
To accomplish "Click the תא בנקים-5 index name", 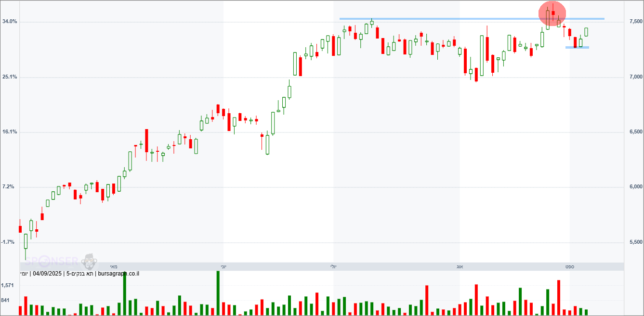I will 80,274.
